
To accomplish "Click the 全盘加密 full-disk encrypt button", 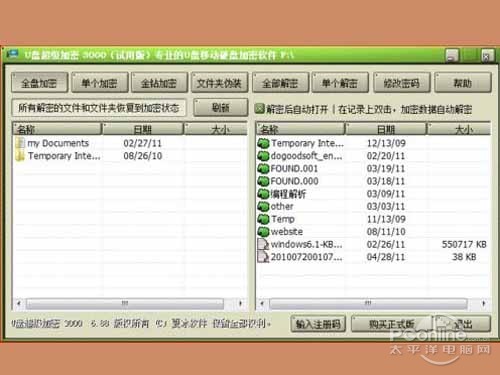I will click(40, 83).
